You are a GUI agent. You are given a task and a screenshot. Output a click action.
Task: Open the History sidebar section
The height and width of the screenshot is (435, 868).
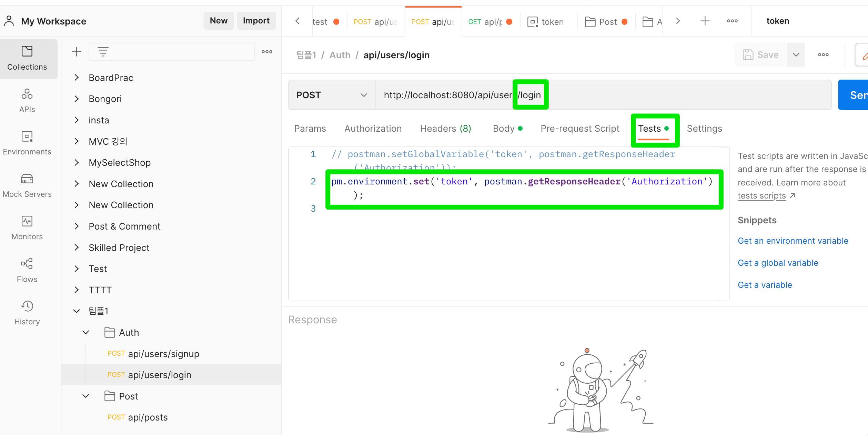click(x=27, y=313)
